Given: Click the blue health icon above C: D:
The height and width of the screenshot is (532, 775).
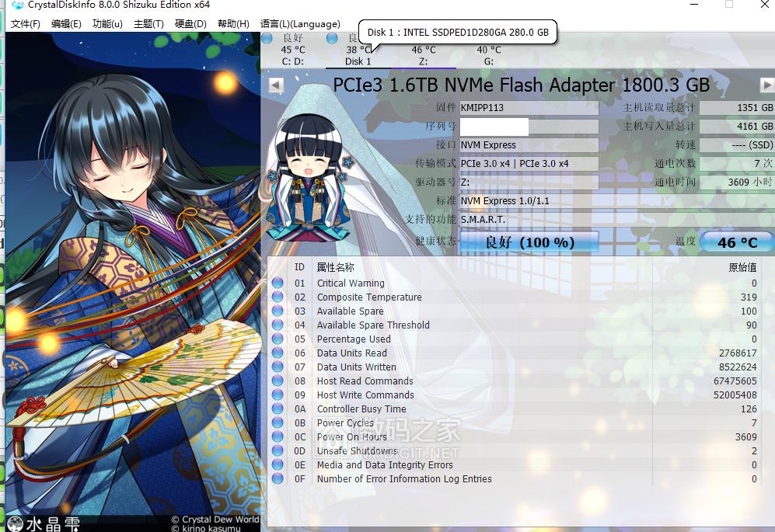Looking at the screenshot, I should click(267, 37).
